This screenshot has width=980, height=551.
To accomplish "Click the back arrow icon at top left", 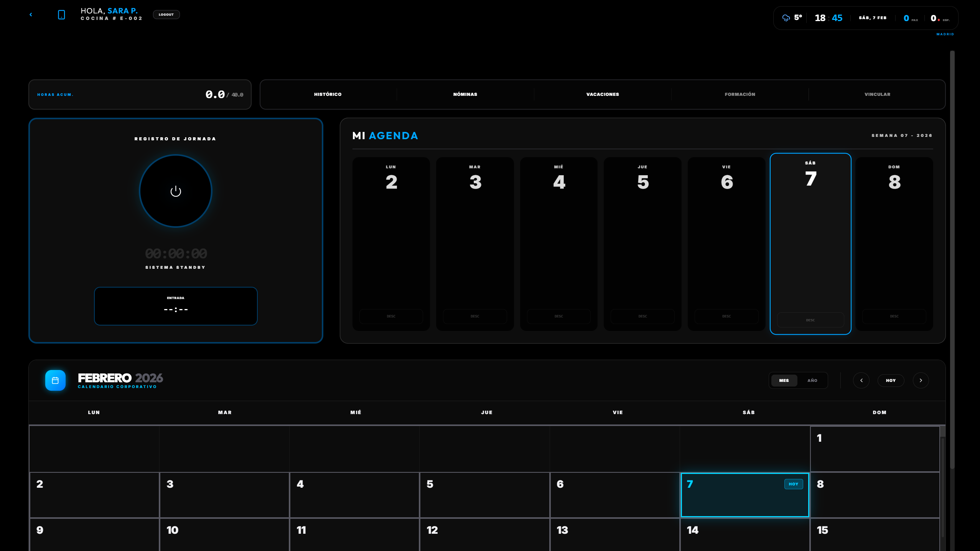I will click(x=31, y=15).
